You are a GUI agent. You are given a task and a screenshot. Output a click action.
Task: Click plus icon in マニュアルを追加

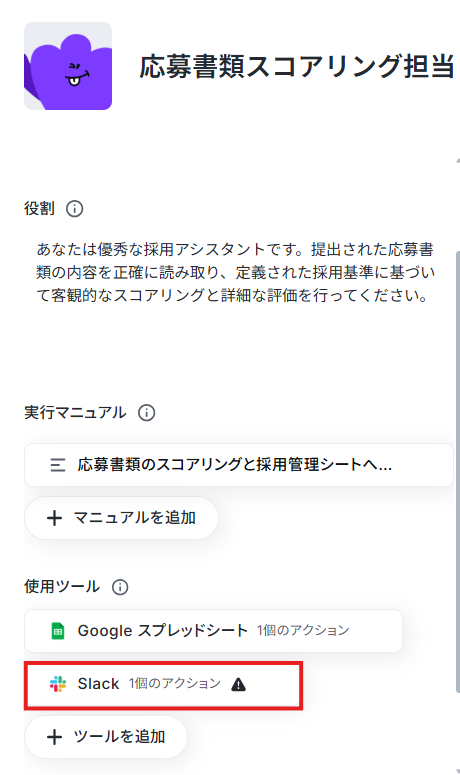tap(54, 518)
